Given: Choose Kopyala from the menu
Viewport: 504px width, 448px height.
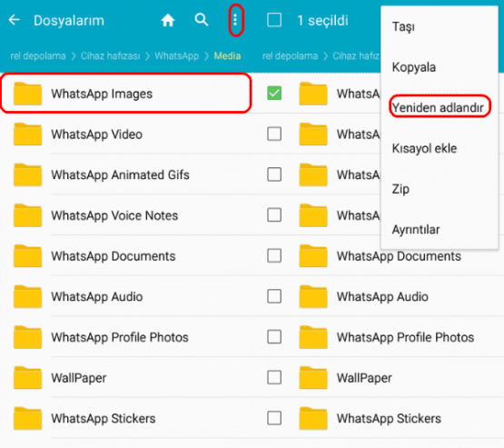Looking at the screenshot, I should pyautogui.click(x=414, y=67).
